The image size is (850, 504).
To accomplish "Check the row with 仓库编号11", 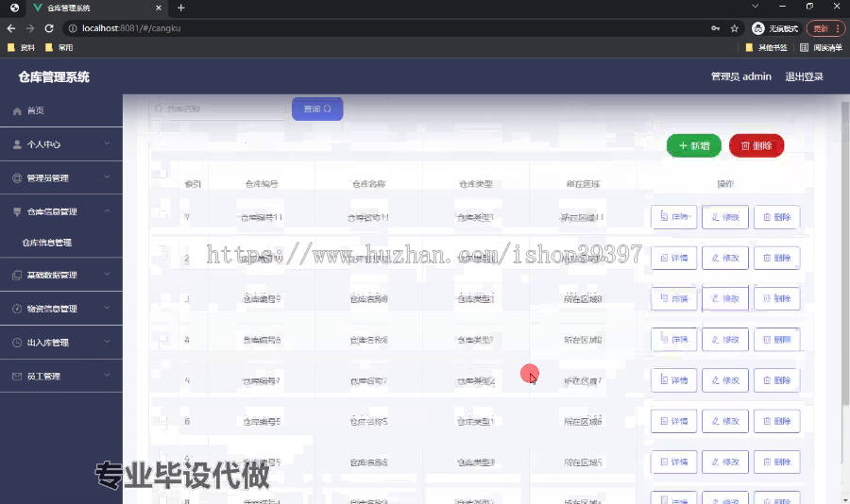I will [162, 212].
